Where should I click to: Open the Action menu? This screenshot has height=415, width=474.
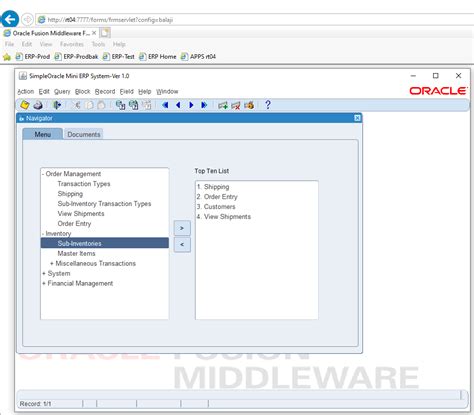(x=26, y=91)
